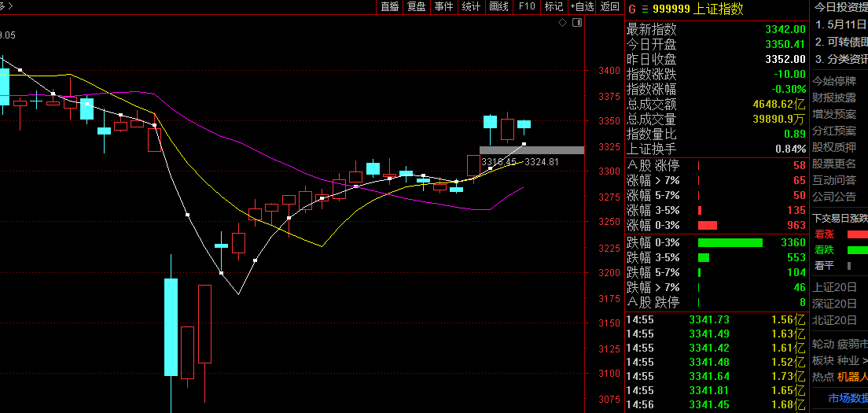Select the 画线 draw line tool

click(x=498, y=6)
